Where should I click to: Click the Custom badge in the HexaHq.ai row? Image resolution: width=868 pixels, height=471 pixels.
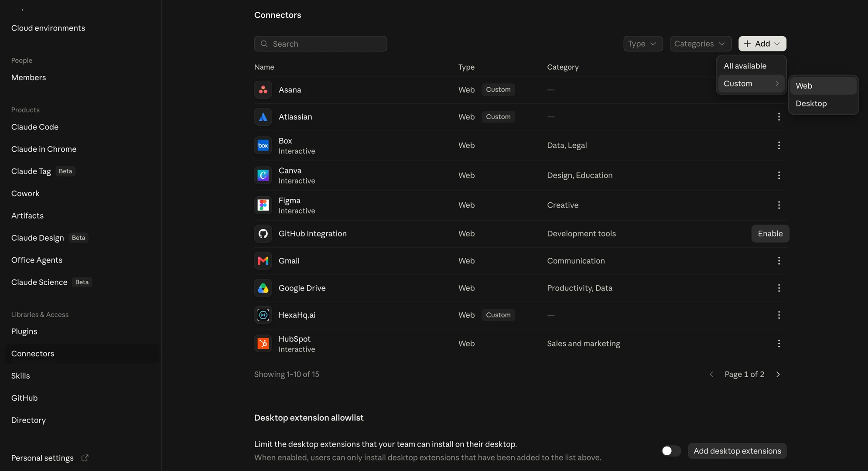tap(498, 315)
